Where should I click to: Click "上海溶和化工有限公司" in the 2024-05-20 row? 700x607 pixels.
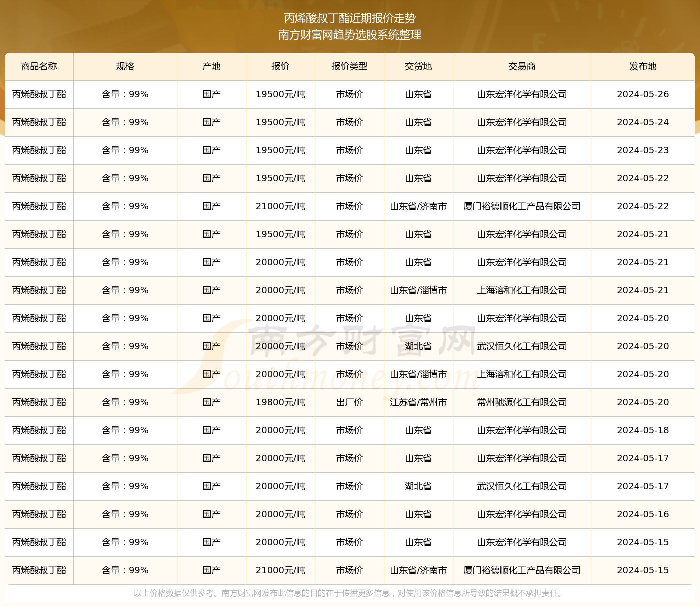tap(522, 374)
